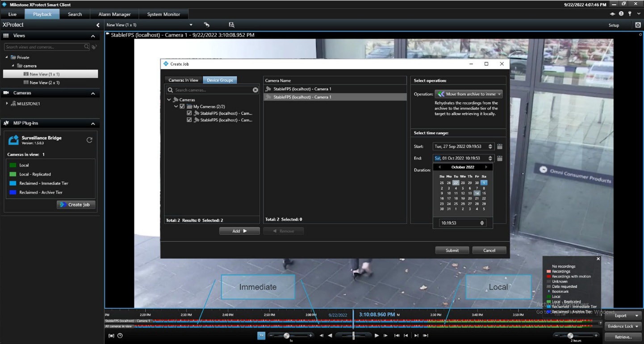Select the Cameras In View tab
644x344 pixels.
coord(184,80)
